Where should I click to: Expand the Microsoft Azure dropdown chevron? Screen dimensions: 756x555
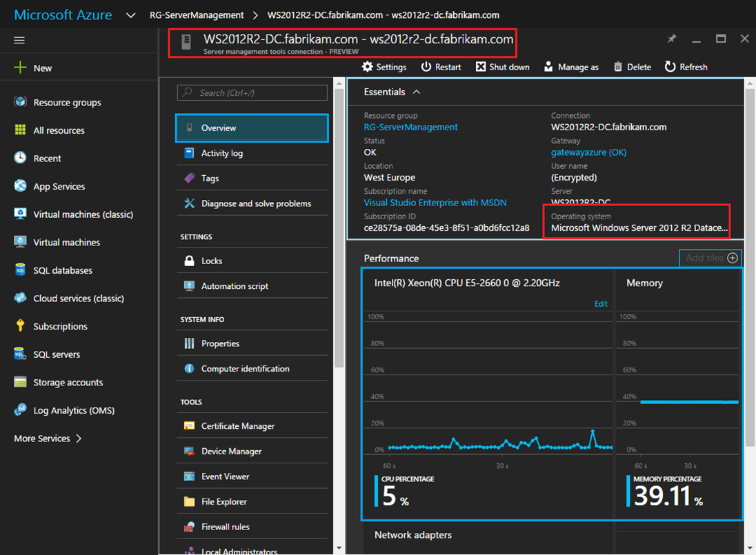pos(130,15)
